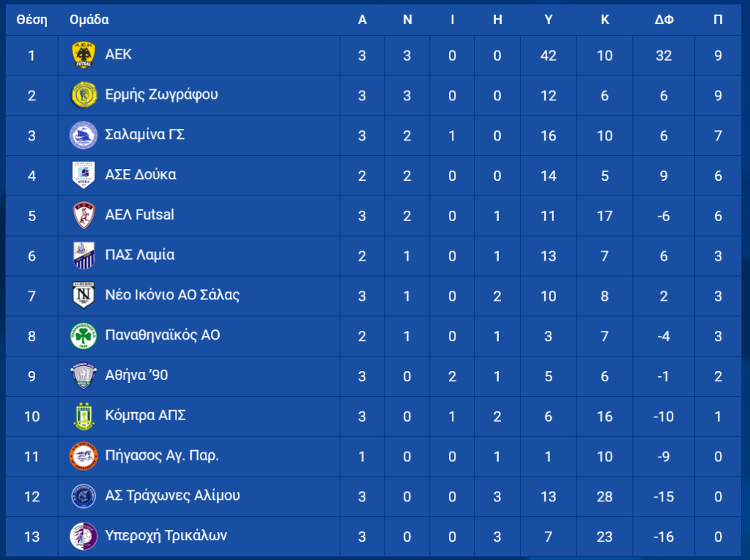
Task: Click the ΑΣΕ Δούκα shield logo
Action: [83, 175]
